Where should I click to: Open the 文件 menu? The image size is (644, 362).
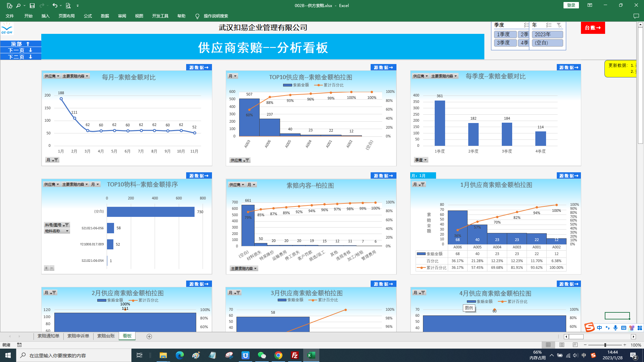point(10,16)
